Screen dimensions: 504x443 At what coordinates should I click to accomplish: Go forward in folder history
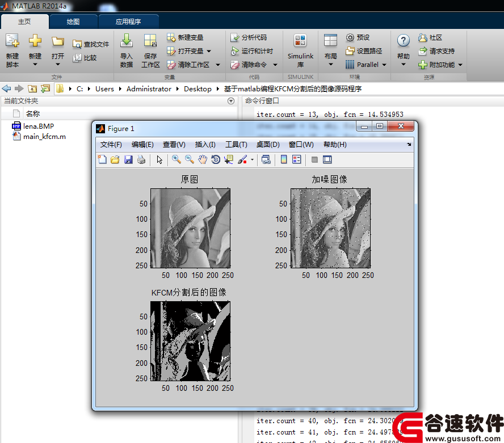pos(19,88)
